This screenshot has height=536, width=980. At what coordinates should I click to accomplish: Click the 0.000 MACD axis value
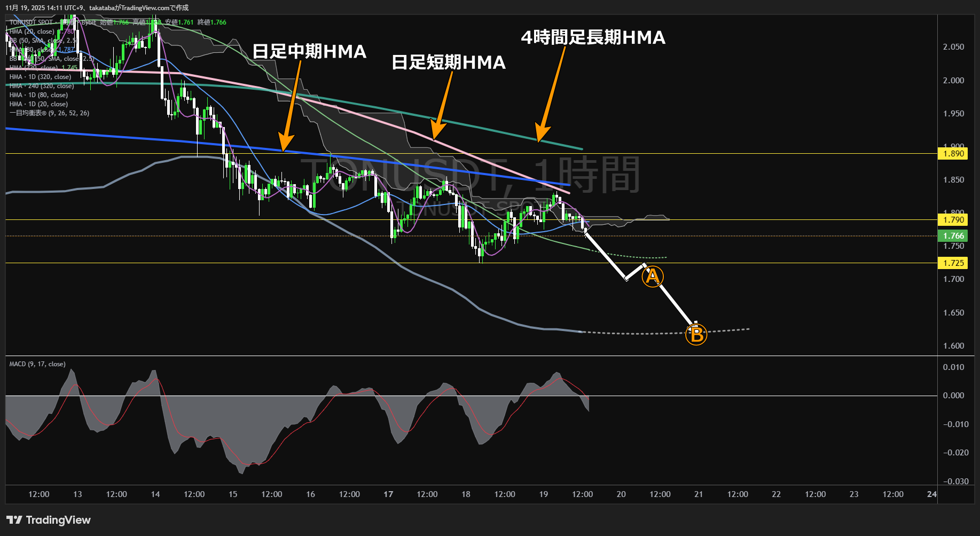954,396
